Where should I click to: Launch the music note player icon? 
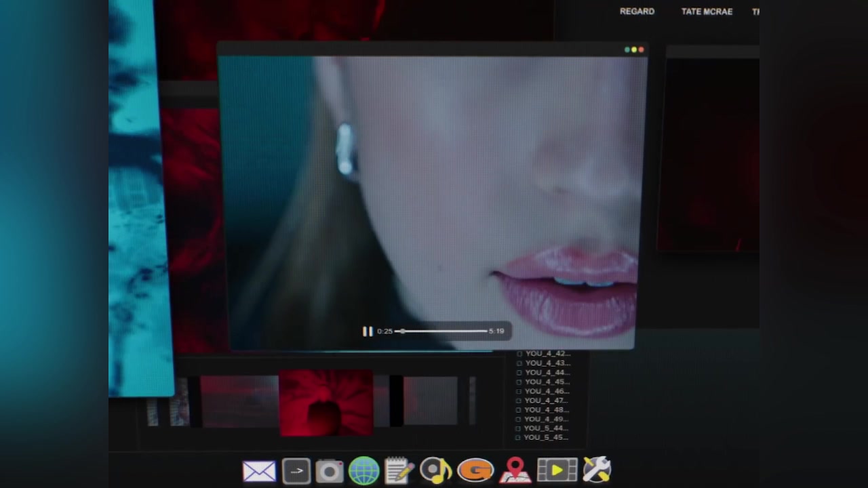point(436,470)
